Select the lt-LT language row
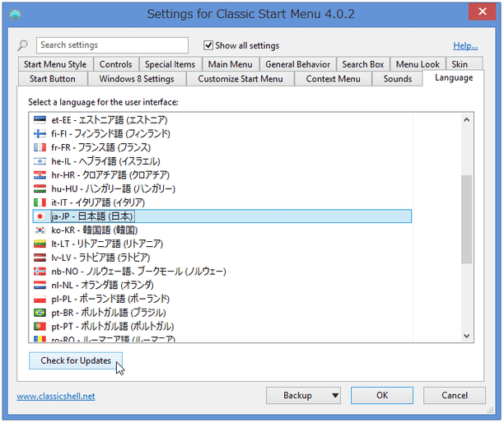 point(222,244)
